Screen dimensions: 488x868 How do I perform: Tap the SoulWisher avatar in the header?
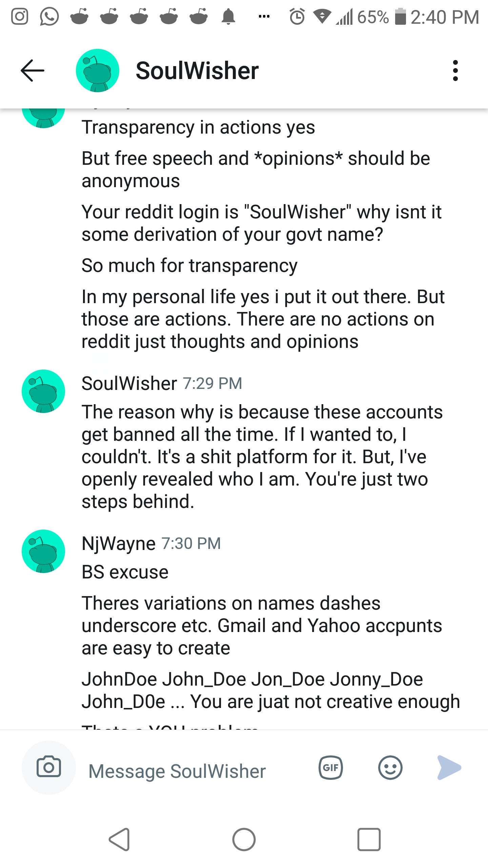[x=98, y=71]
